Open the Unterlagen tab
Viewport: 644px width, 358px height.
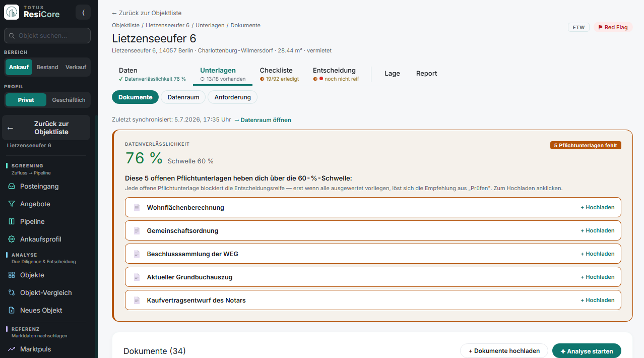pyautogui.click(x=223, y=74)
